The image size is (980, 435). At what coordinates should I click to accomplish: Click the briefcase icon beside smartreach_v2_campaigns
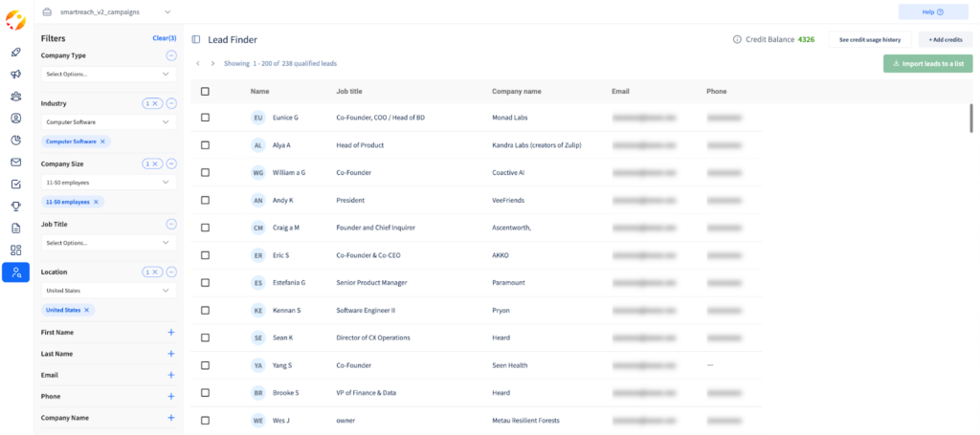(47, 11)
